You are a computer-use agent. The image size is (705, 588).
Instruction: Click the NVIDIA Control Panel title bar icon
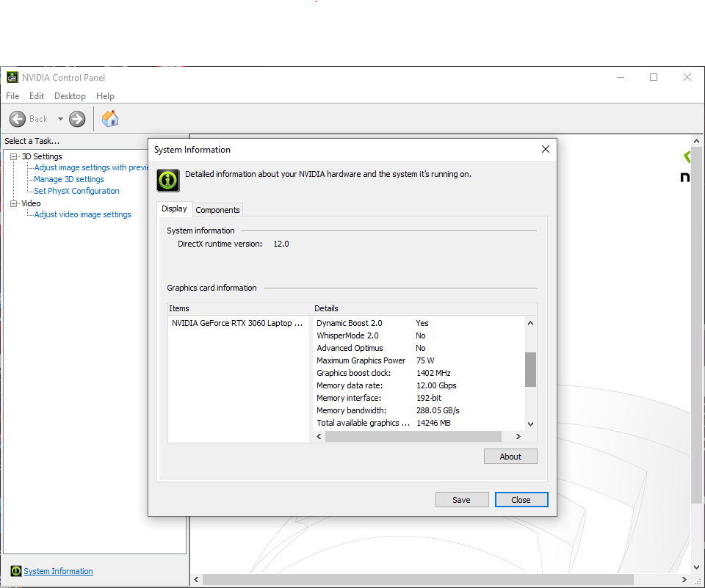coord(12,77)
